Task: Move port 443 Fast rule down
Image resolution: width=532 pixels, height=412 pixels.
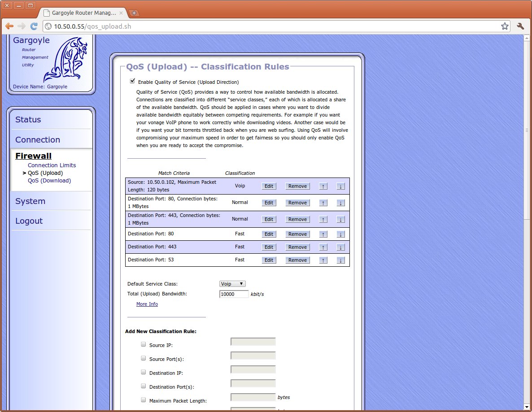Action: click(340, 247)
